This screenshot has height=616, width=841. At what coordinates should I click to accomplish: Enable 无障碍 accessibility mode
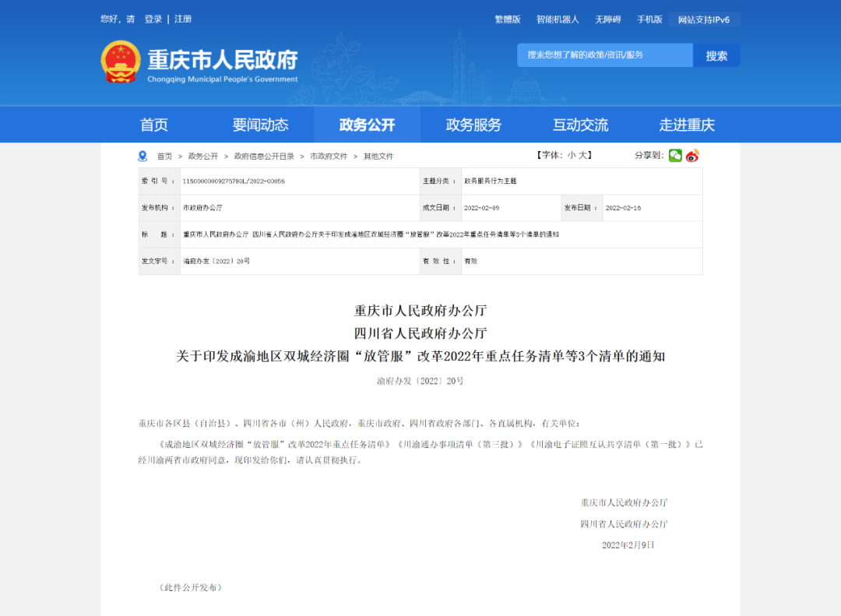(607, 19)
